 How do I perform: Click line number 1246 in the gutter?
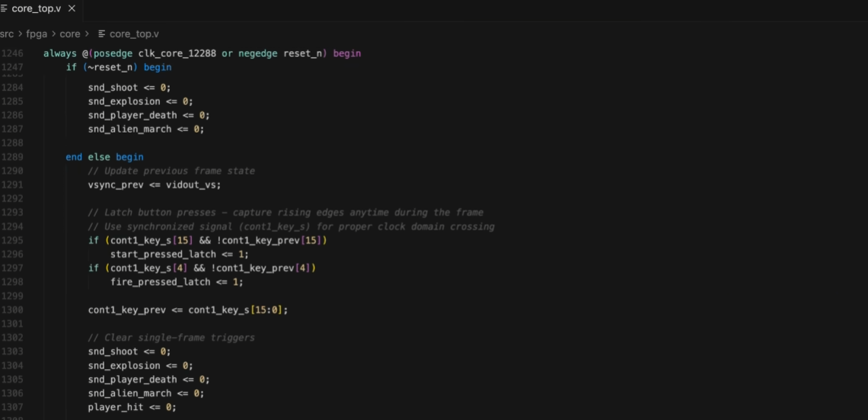click(x=12, y=54)
